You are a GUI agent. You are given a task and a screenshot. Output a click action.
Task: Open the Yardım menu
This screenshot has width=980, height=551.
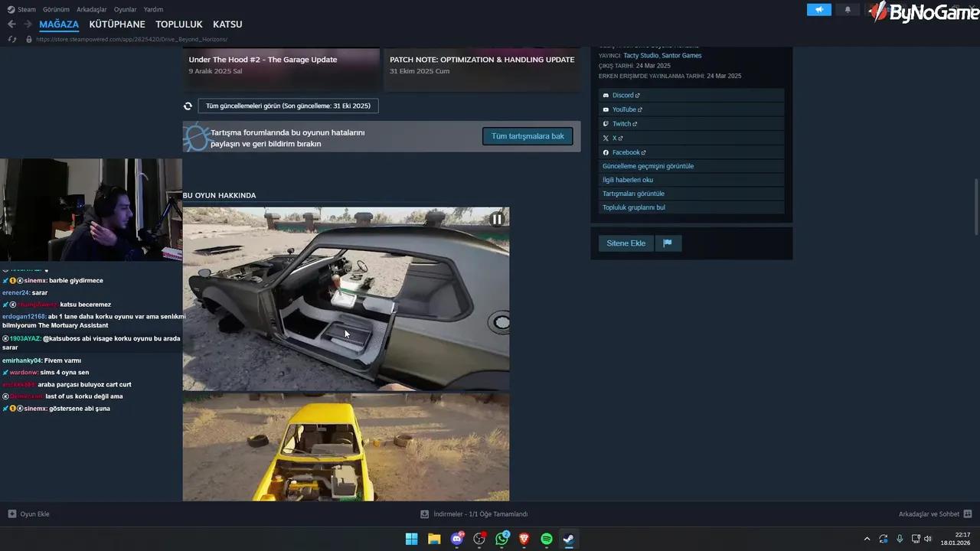(154, 9)
